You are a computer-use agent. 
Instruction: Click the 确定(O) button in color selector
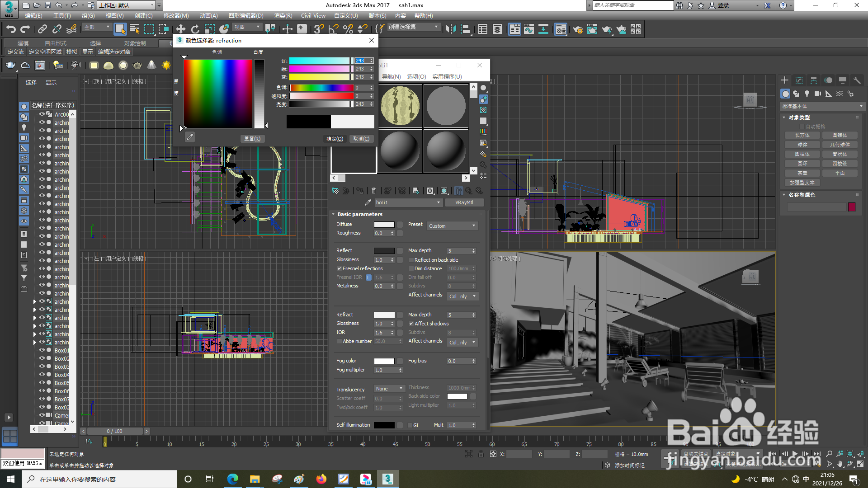point(335,139)
